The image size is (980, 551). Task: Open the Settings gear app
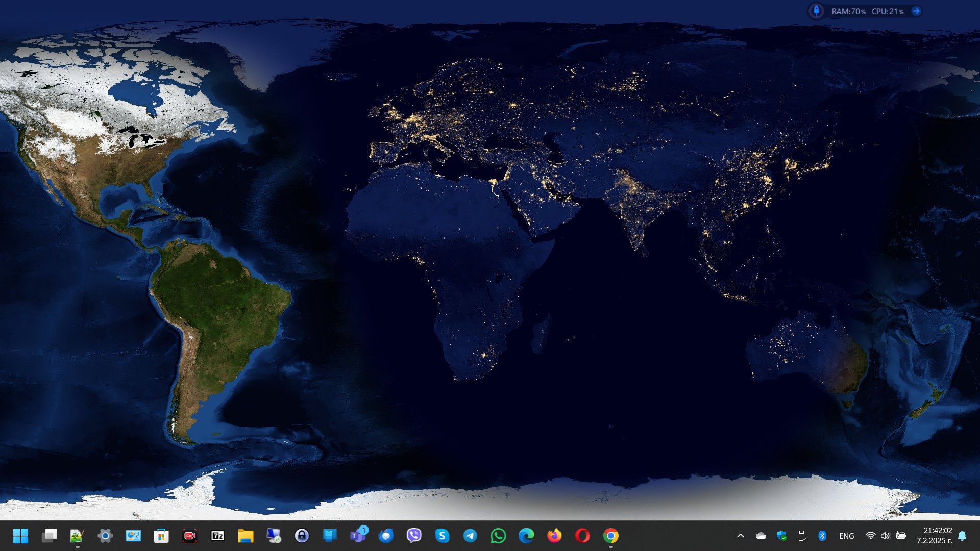pyautogui.click(x=105, y=536)
